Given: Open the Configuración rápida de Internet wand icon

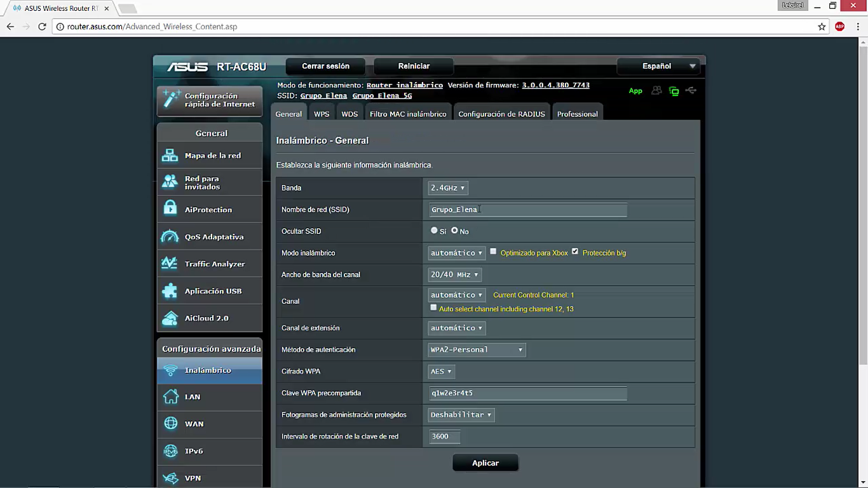Looking at the screenshot, I should 171,99.
